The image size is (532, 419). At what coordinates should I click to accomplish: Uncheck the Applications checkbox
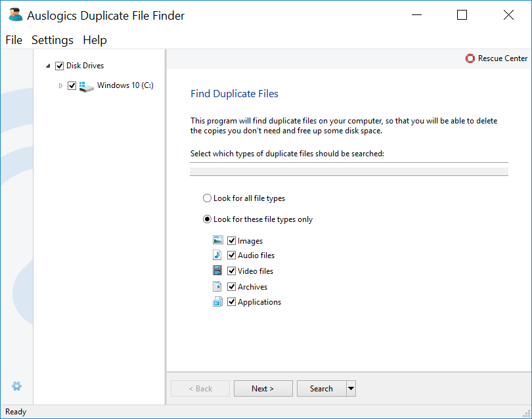(x=231, y=301)
